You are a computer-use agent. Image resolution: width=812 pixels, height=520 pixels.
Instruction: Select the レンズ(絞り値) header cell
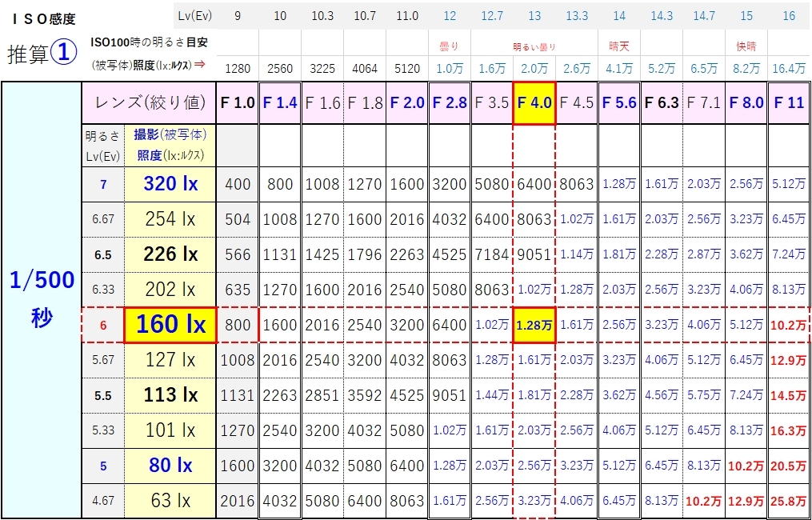(x=150, y=103)
